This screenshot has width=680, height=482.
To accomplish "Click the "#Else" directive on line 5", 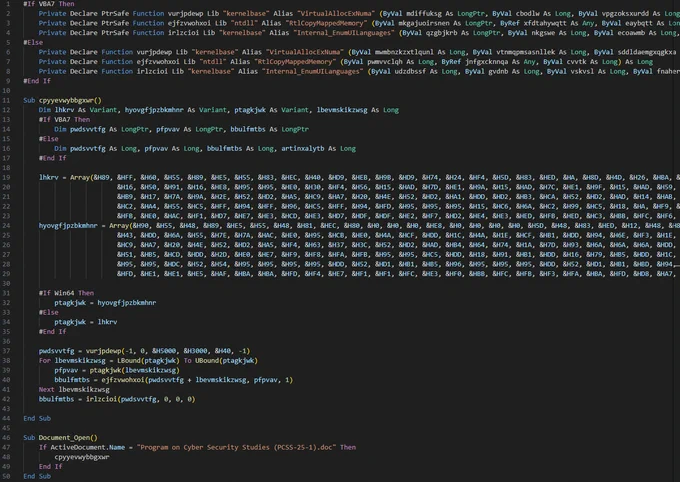I will (33, 43).
